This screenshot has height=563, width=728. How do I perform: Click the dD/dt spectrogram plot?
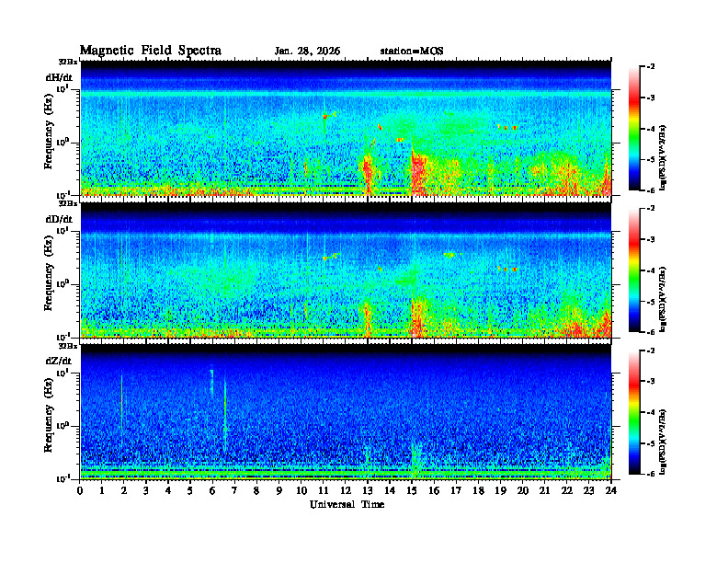coord(346,270)
